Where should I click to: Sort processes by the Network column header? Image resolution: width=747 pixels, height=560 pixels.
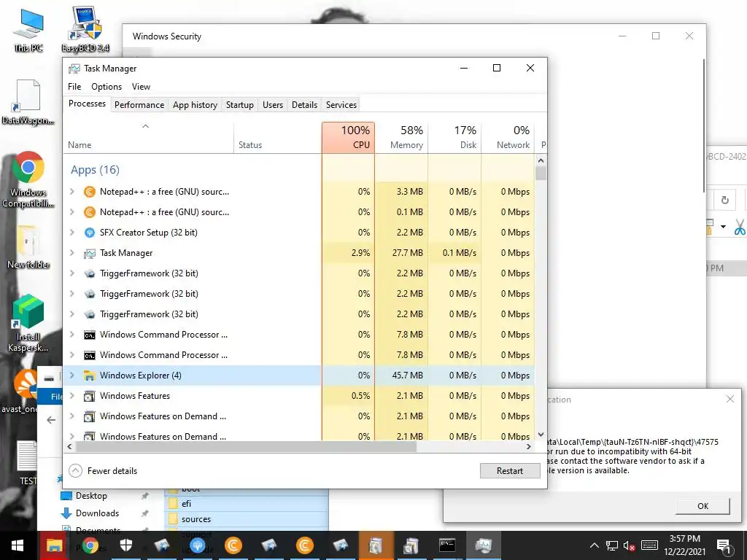[x=508, y=137]
